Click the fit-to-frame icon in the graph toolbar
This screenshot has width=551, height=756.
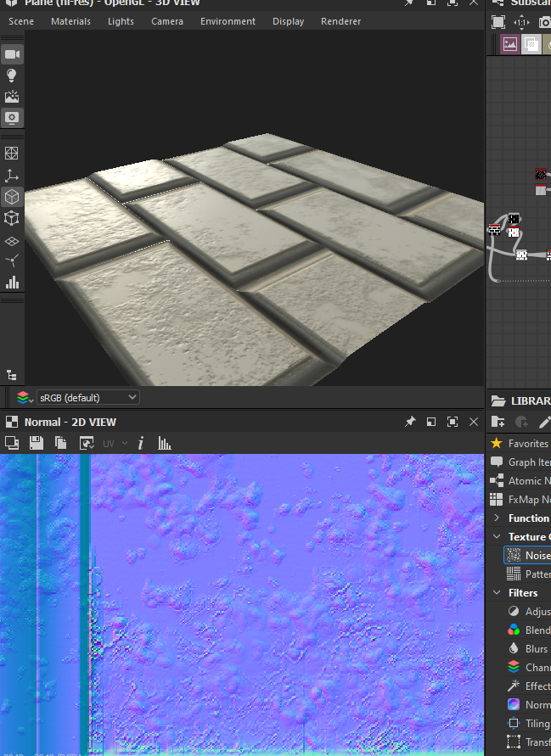[498, 22]
